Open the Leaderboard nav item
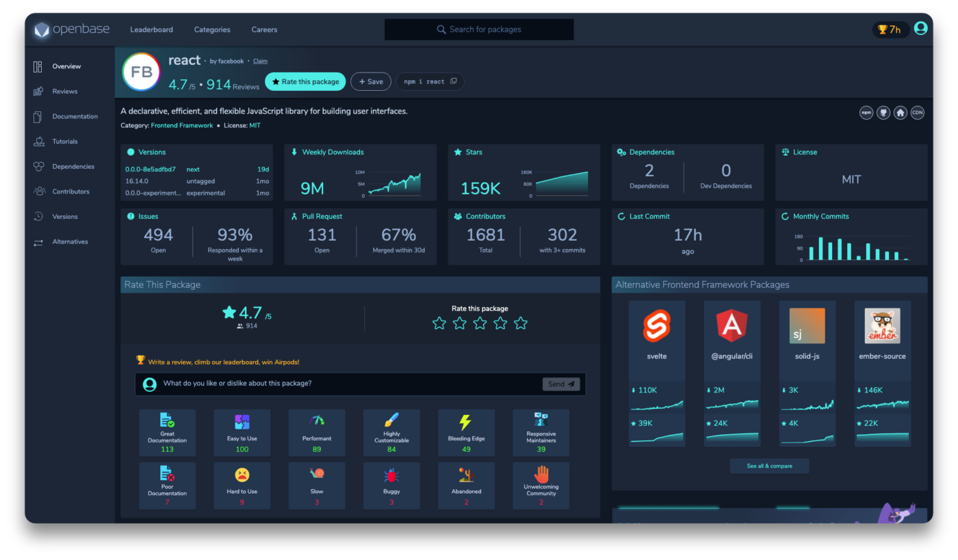The image size is (958, 560). [152, 29]
